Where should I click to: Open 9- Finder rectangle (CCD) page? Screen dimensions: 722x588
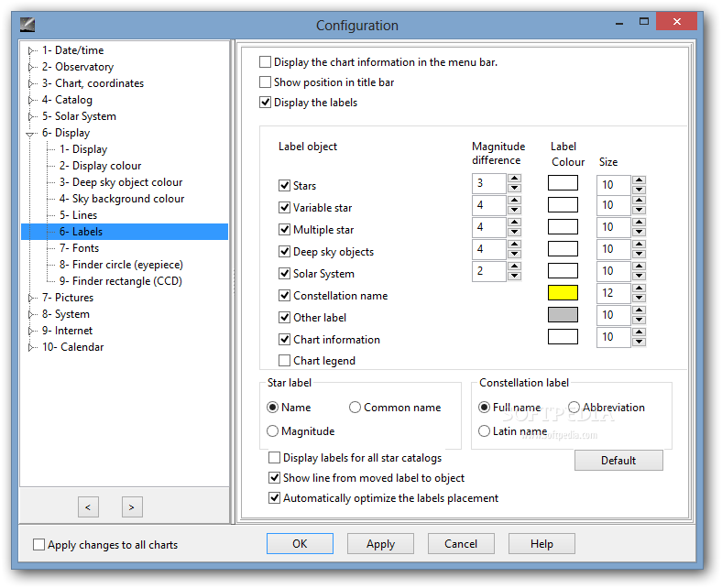click(121, 281)
